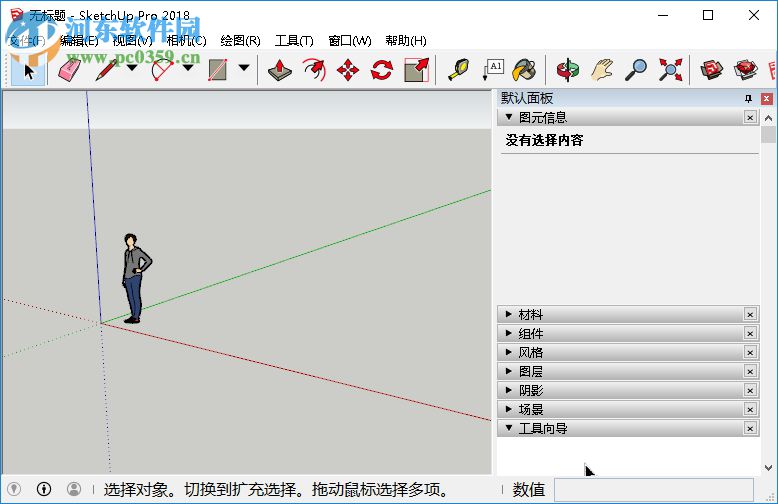Select the Move tool

[x=348, y=70]
